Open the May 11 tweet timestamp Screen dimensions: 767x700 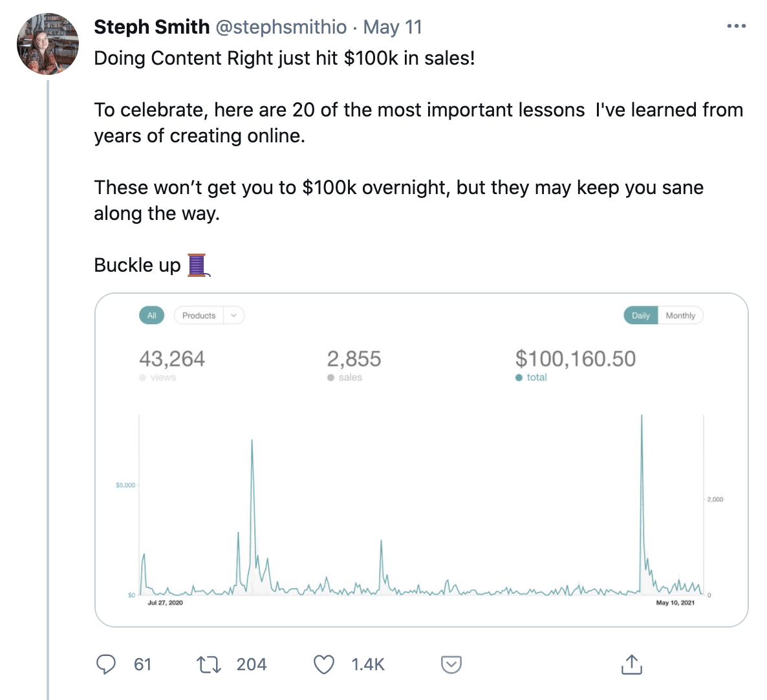393,27
